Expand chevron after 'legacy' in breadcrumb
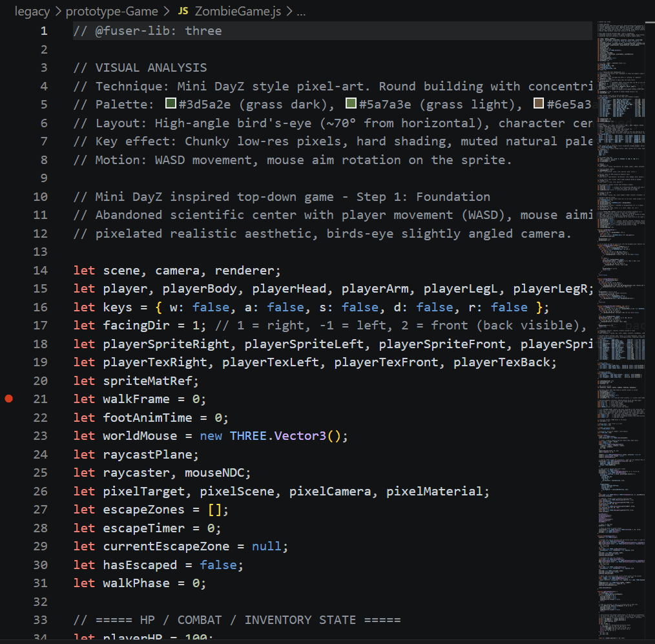The image size is (655, 644). click(x=58, y=11)
